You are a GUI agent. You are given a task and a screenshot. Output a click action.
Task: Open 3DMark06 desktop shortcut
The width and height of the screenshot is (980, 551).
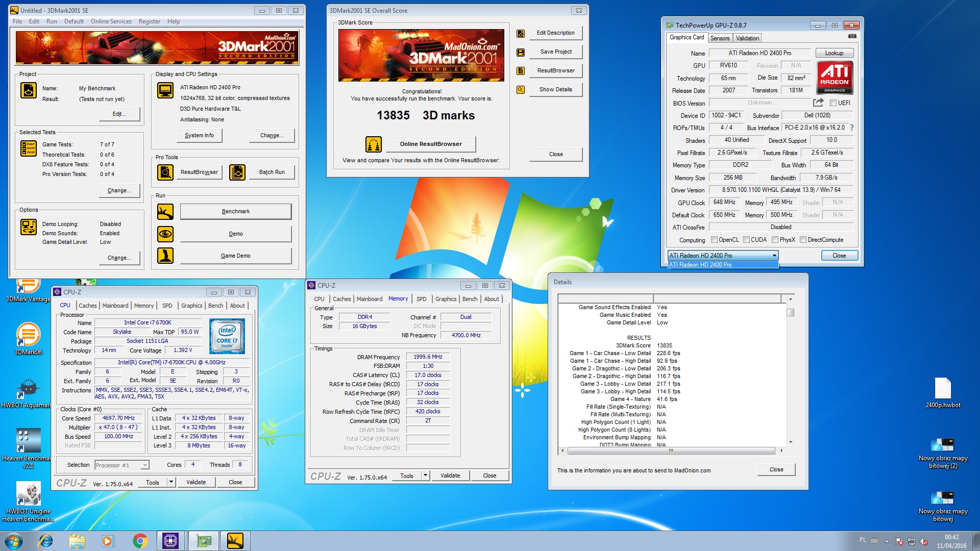coord(28,338)
